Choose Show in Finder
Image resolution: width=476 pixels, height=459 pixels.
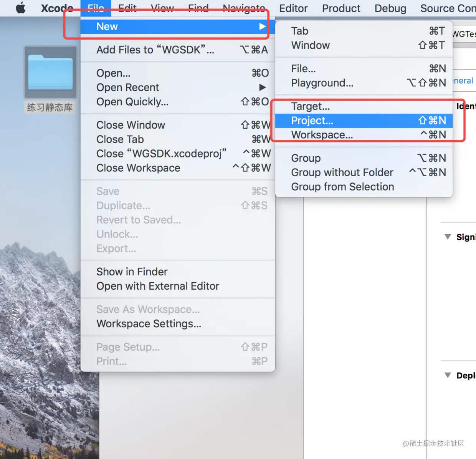click(x=178, y=272)
